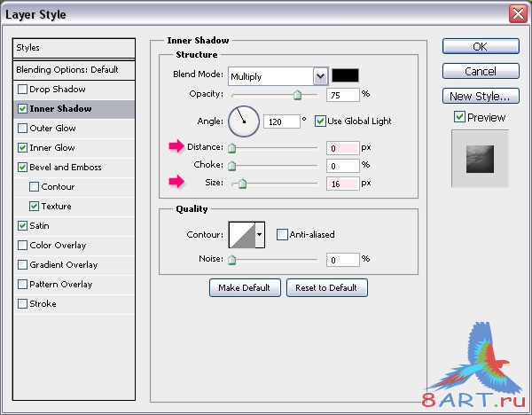This screenshot has height=415, width=532.
Task: Click the Opacity value field
Action: pos(342,95)
